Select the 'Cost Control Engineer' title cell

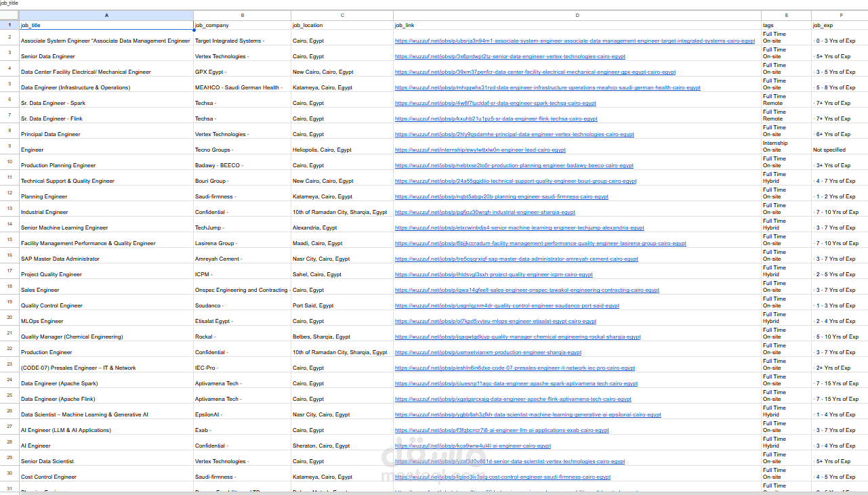[x=106, y=474]
